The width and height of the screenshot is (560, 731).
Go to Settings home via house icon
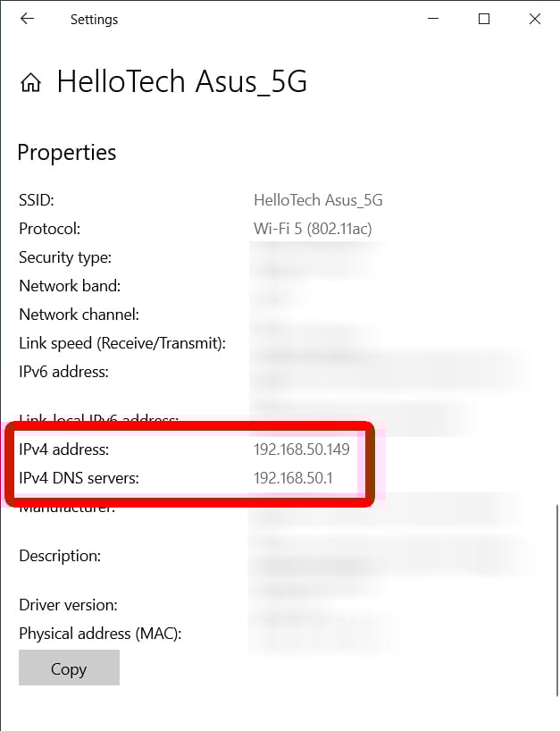coord(30,82)
